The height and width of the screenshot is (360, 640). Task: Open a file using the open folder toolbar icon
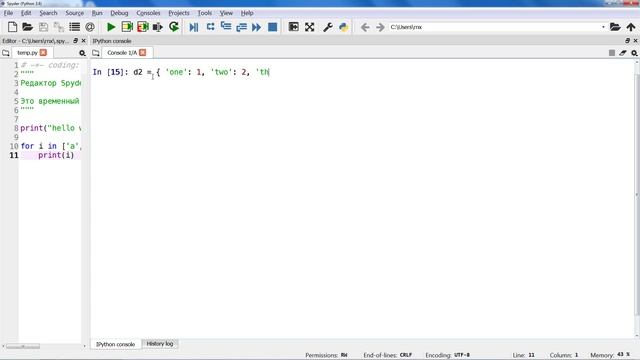pyautogui.click(x=27, y=27)
